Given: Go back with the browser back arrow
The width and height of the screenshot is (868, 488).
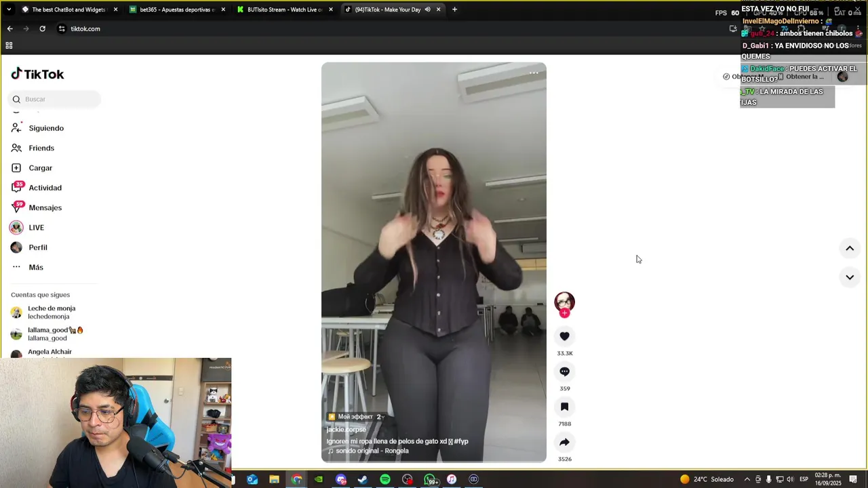Looking at the screenshot, I should pos(9,28).
